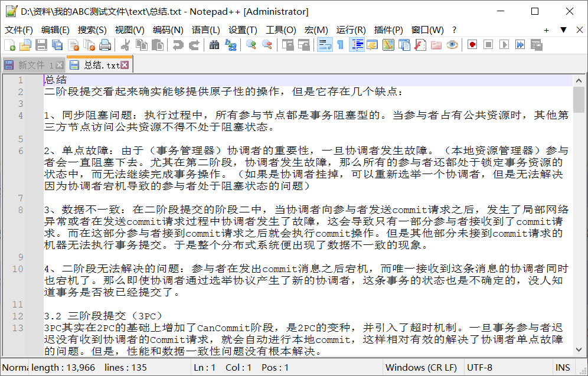The width and height of the screenshot is (588, 376).
Task: Click the length : 13,966 status text
Action: coord(63,368)
